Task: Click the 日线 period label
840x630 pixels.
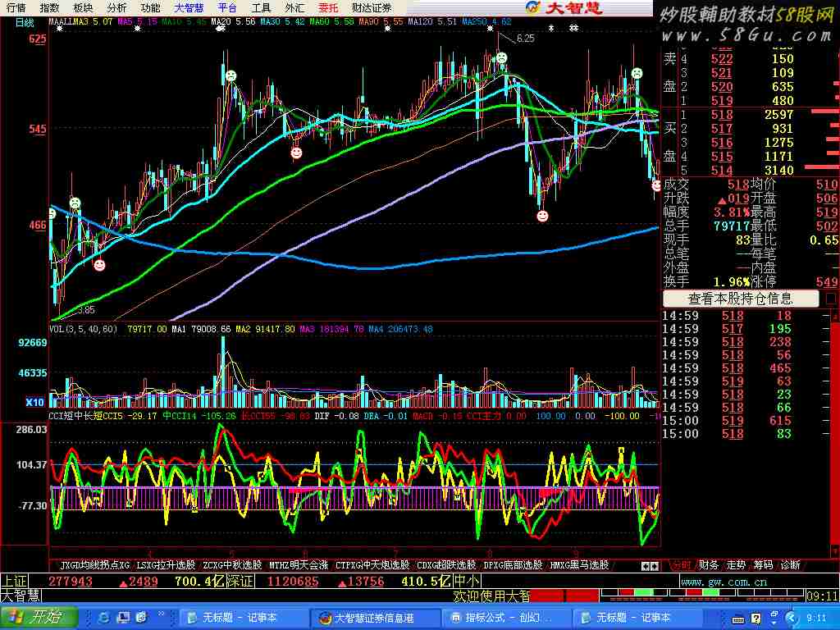Action: 24,22
